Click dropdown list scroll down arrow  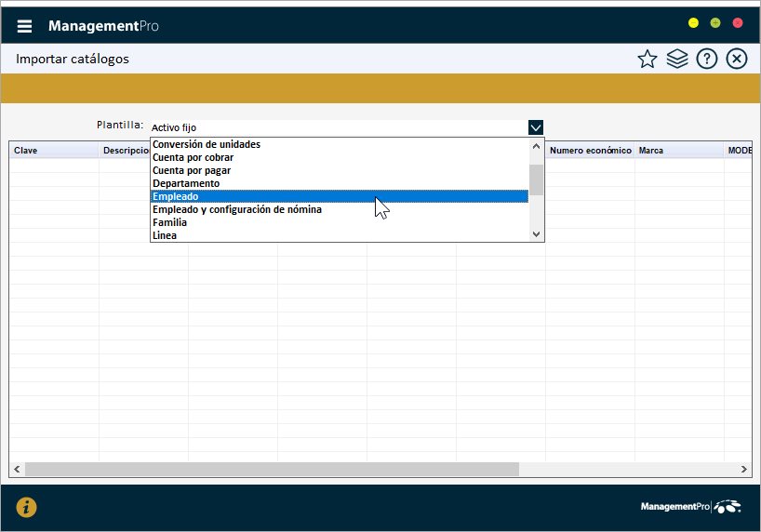536,234
